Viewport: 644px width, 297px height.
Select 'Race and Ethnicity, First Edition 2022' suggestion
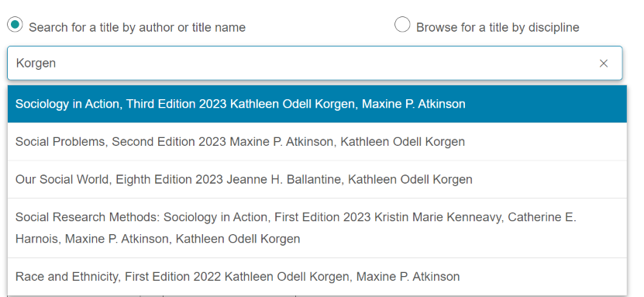317,277
